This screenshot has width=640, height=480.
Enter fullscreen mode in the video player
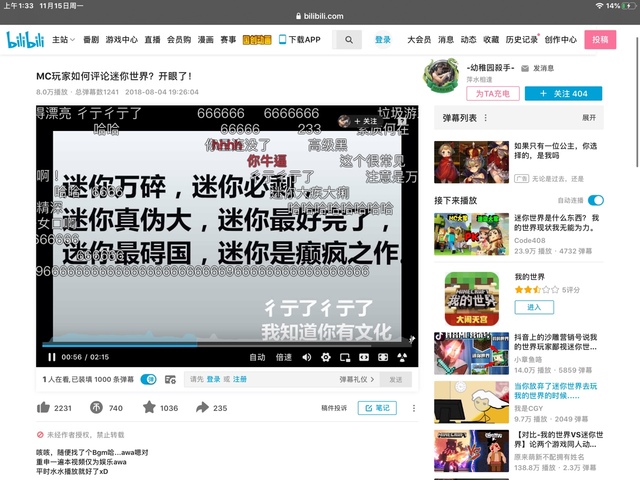(400, 357)
